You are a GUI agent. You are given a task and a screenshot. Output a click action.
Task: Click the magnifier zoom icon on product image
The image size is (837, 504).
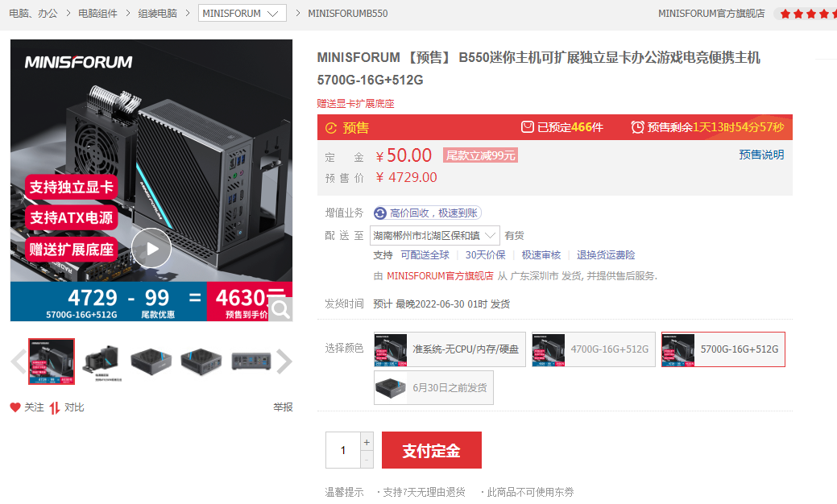[x=280, y=309]
